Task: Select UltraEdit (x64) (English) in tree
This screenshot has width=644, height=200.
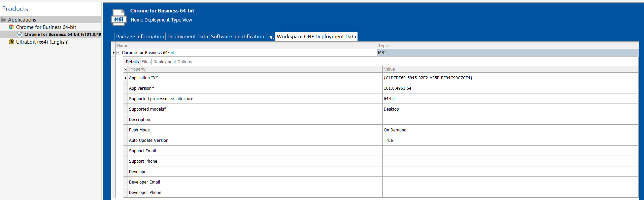Action: click(42, 42)
